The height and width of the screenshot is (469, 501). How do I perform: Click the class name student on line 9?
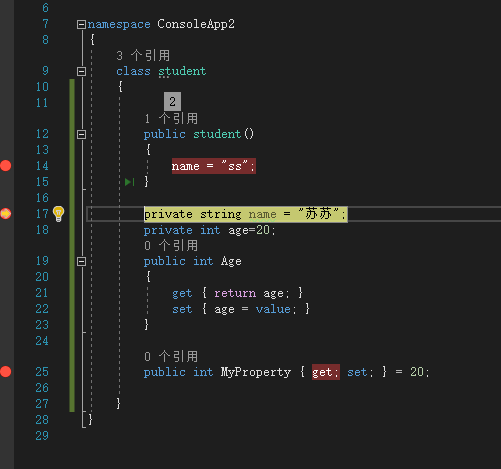point(182,71)
